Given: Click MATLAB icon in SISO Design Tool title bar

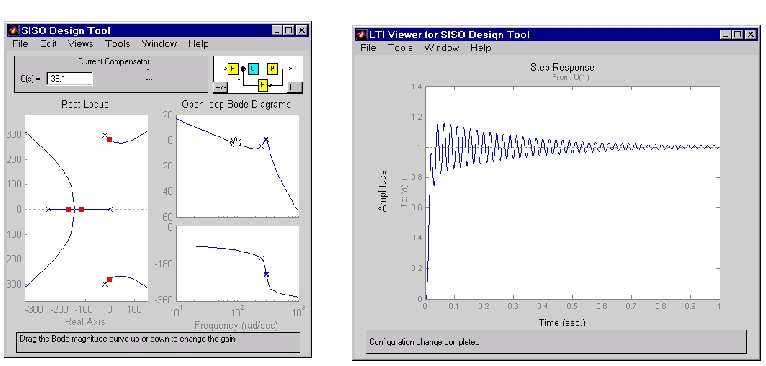Looking at the screenshot, I should point(14,30).
